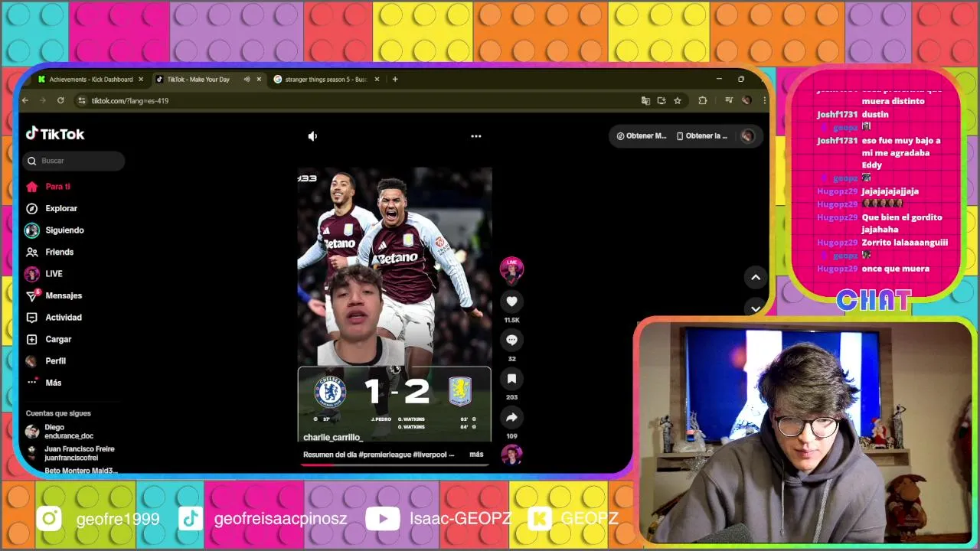The height and width of the screenshot is (551, 980).
Task: Click the browser forward arrow
Action: coord(43,100)
